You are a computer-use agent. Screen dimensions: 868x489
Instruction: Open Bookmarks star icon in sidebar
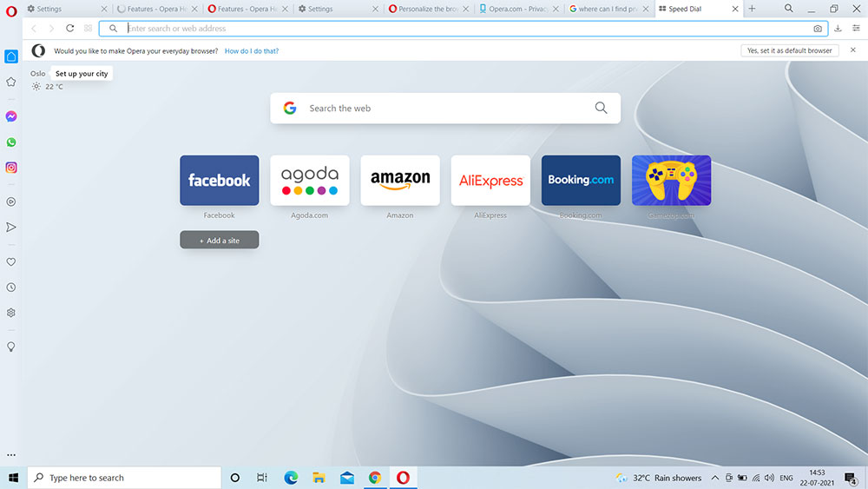click(x=11, y=82)
